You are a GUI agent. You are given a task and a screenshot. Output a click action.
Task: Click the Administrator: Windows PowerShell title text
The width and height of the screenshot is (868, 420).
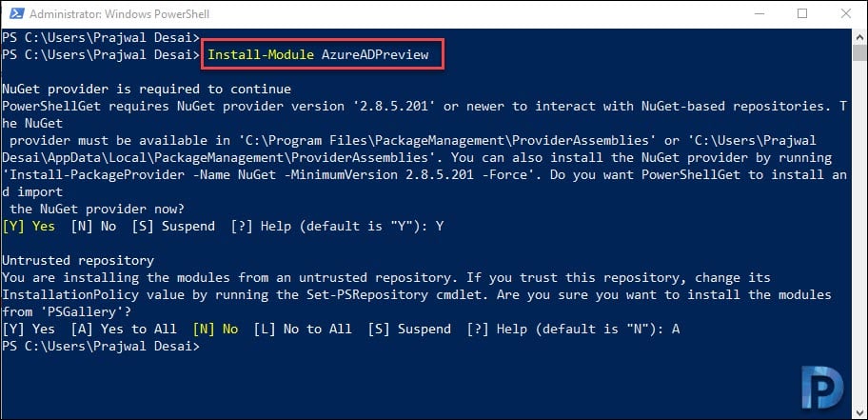pos(119,14)
